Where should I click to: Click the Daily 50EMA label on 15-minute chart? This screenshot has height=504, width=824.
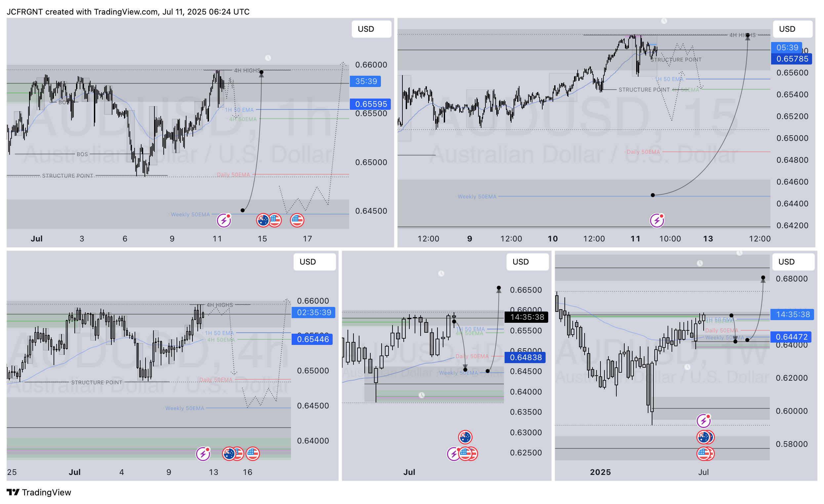point(643,152)
